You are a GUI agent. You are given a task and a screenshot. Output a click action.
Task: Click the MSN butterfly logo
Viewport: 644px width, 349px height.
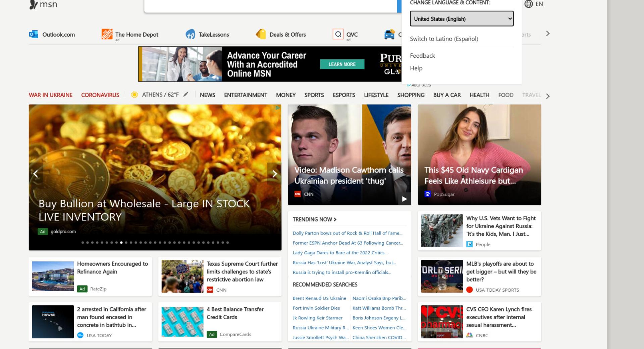(33, 4)
